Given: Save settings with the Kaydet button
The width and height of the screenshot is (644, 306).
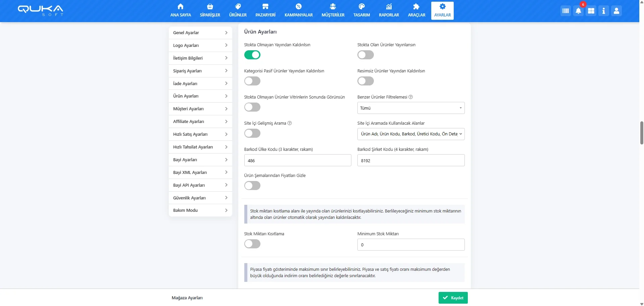Looking at the screenshot, I should pyautogui.click(x=453, y=298).
